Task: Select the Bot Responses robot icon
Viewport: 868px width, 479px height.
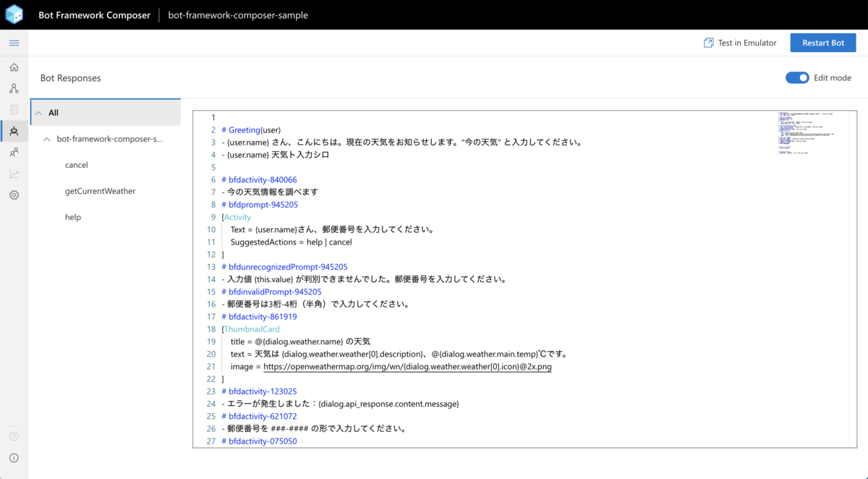Action: point(14,131)
